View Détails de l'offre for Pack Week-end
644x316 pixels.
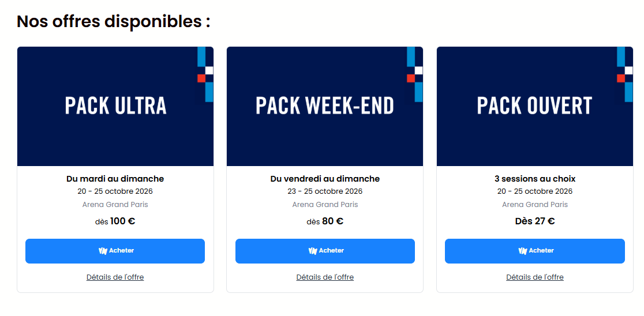(x=325, y=277)
